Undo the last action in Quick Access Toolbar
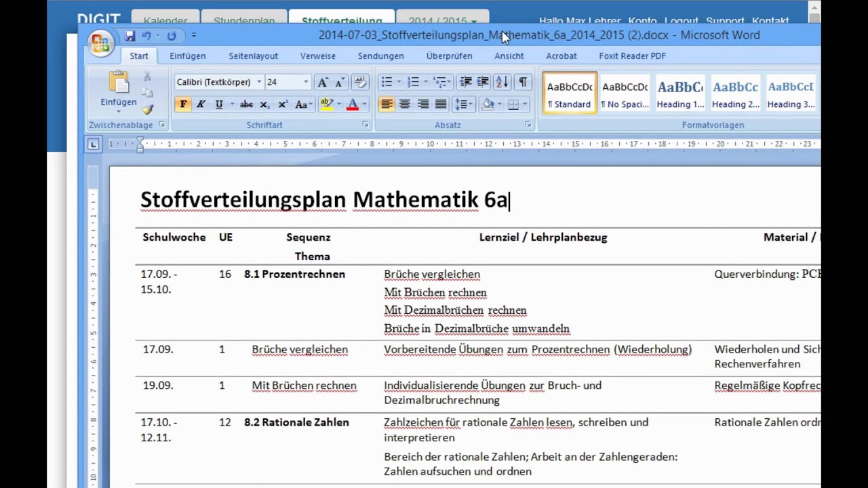Screen dimensions: 868x488 pos(146,36)
